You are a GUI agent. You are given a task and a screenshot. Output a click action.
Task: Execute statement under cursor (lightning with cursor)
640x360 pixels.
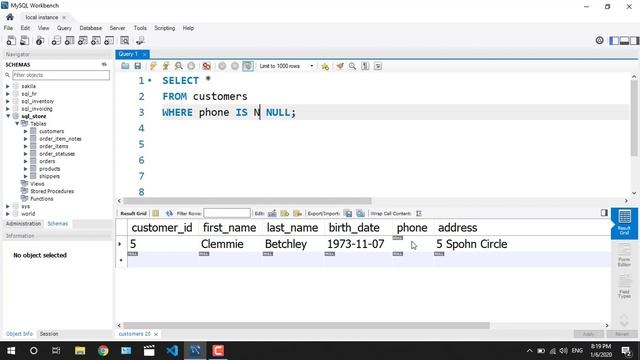tap(166, 66)
